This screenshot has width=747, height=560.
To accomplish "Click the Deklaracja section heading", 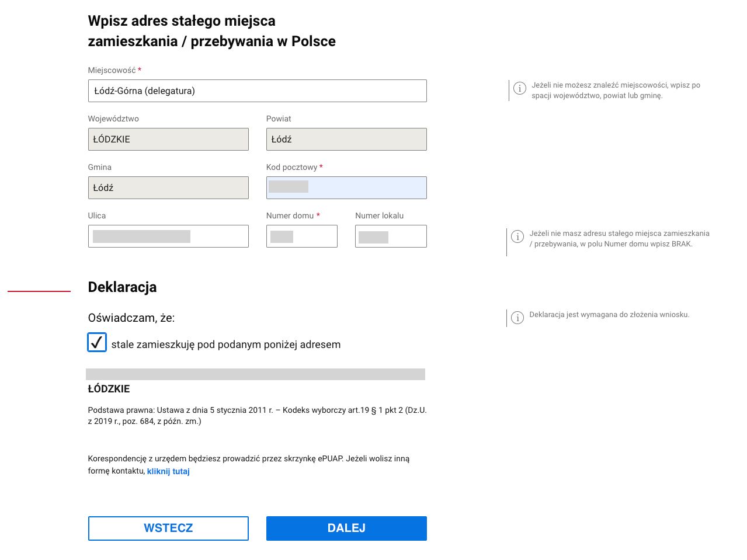I will click(122, 287).
